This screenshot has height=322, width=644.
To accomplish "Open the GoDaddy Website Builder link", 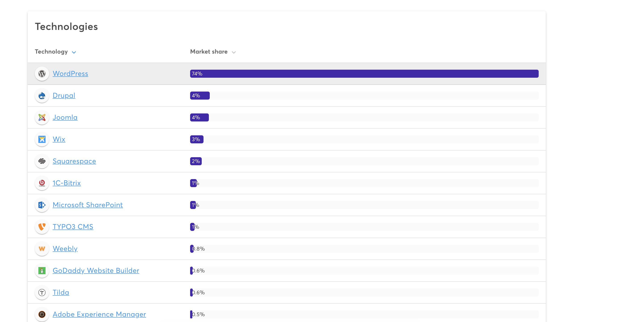I will (x=96, y=271).
